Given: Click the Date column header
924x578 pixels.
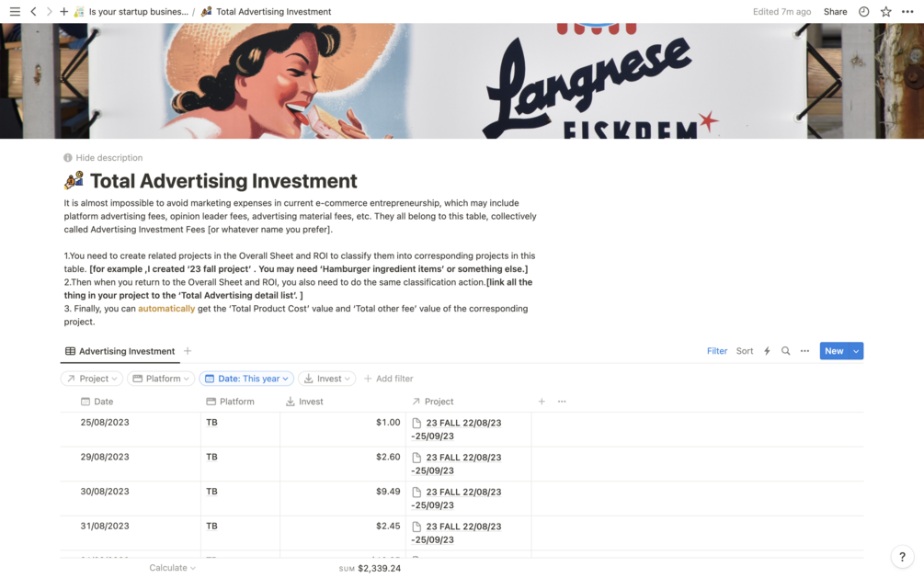Looking at the screenshot, I should point(97,402).
